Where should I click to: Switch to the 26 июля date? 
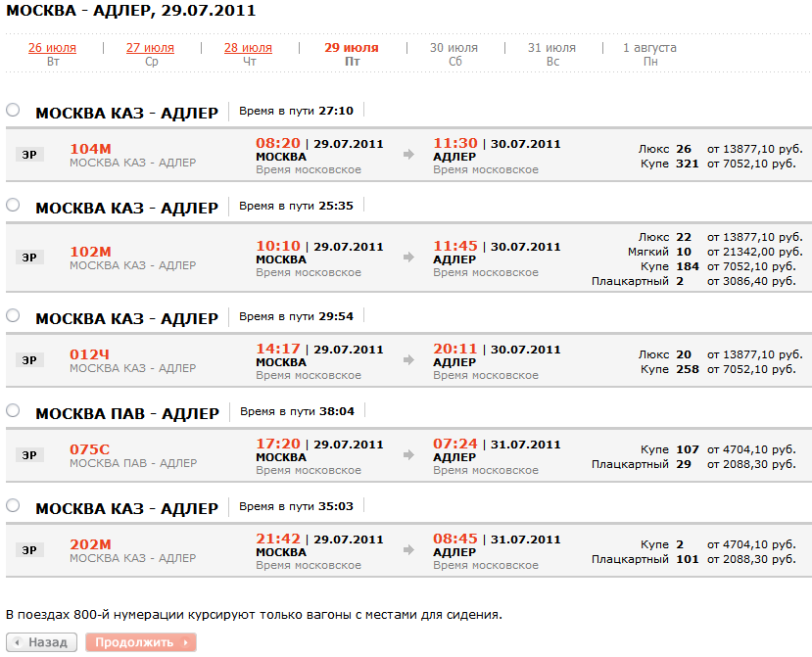53,48
